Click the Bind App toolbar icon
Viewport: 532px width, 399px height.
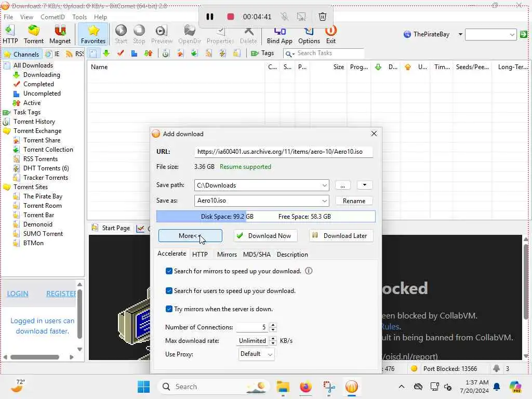(x=279, y=34)
